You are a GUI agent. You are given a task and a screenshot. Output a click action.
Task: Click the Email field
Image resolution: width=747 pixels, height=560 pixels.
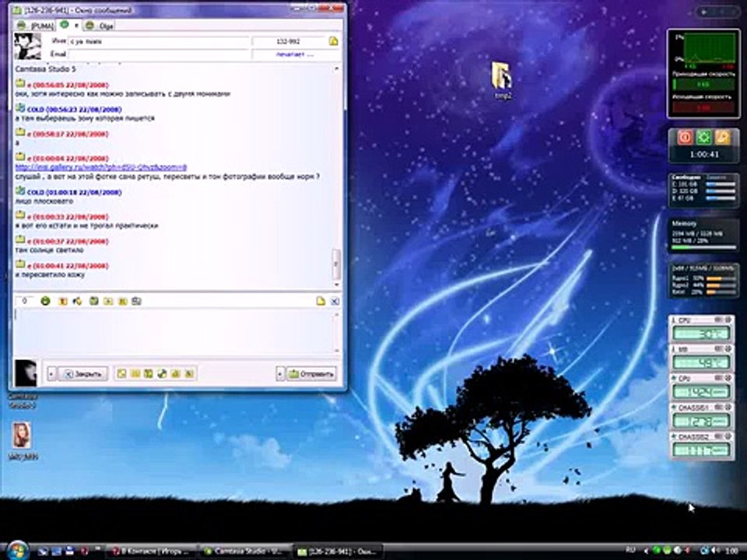(x=159, y=54)
